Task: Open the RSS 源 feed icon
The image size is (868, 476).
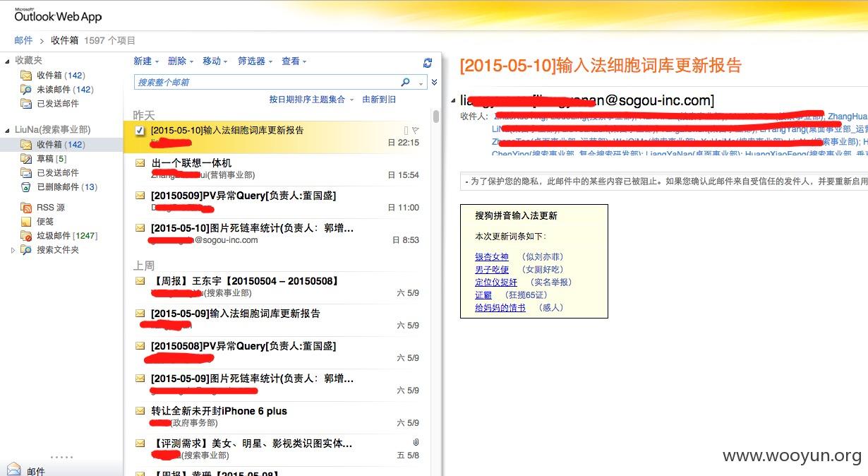Action: click(26, 208)
